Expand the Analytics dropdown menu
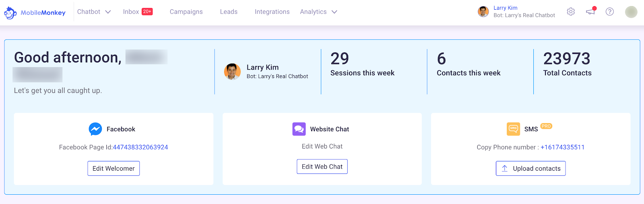Screen dimensions: 644x204 tap(318, 12)
